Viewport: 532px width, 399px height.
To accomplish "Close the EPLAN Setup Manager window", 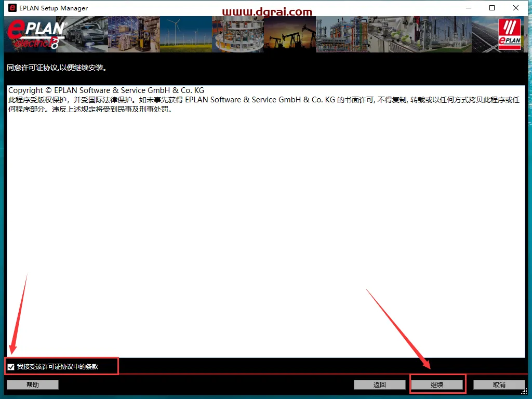I will (516, 8).
